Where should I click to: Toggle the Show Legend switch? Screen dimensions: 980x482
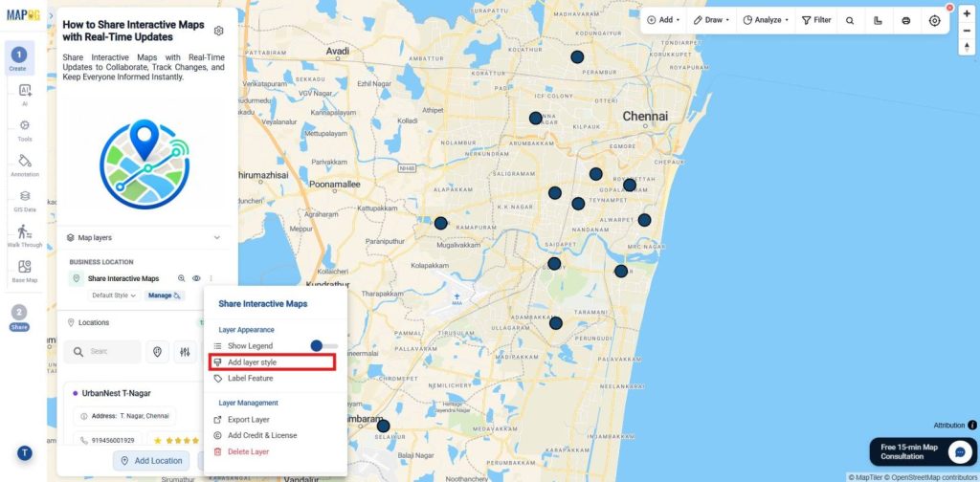click(323, 346)
